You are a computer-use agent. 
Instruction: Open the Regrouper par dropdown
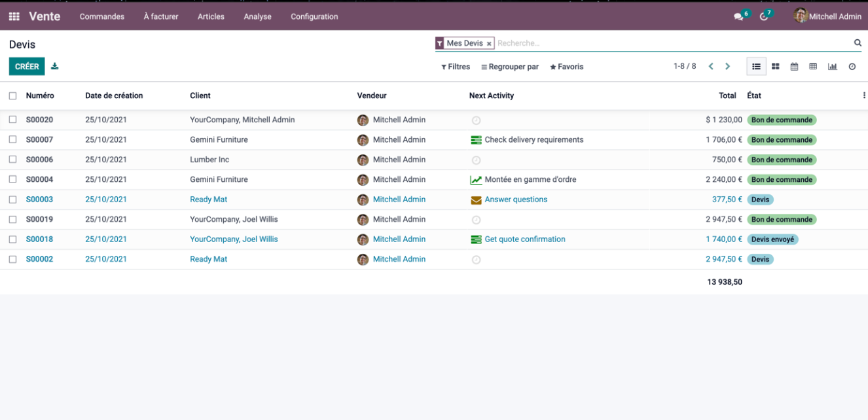click(x=509, y=67)
